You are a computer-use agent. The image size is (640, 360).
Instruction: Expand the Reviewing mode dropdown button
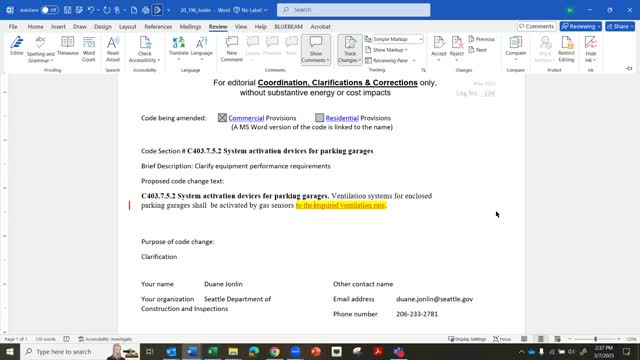click(x=581, y=27)
